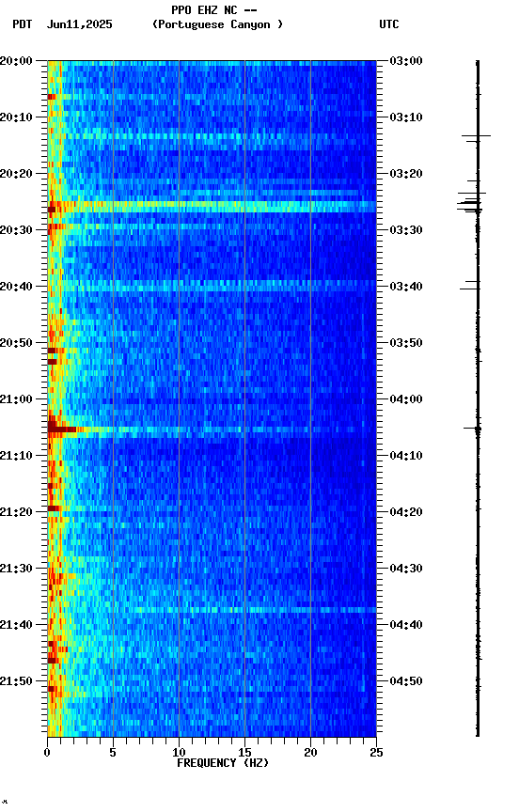Click the 04:40 UTC time label

tap(406, 626)
